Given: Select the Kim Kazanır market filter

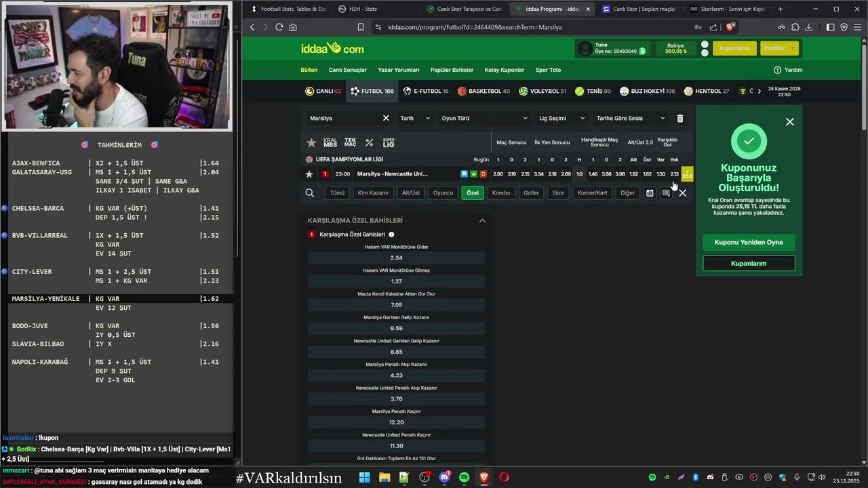Looking at the screenshot, I should coord(373,193).
